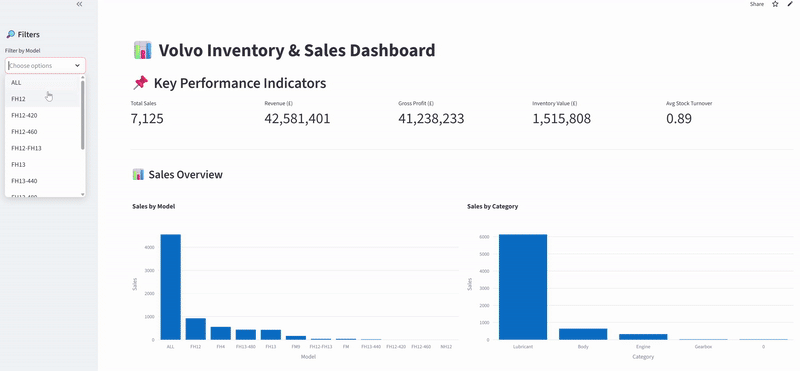
Task: Choose FH12-460 in the dropdown list
Action: (x=43, y=132)
